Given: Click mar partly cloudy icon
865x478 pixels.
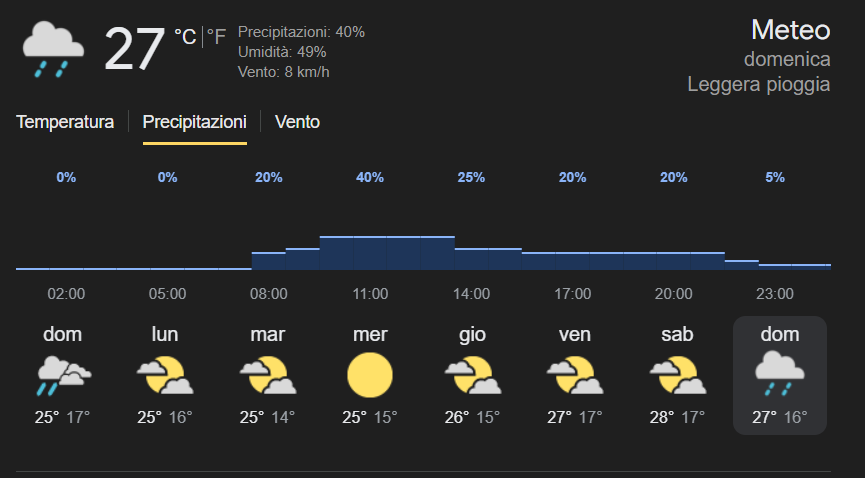Looking at the screenshot, I should click(x=268, y=375).
